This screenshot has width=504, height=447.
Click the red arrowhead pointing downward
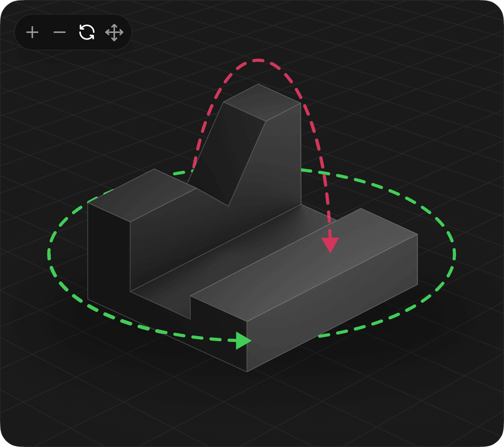tap(330, 244)
